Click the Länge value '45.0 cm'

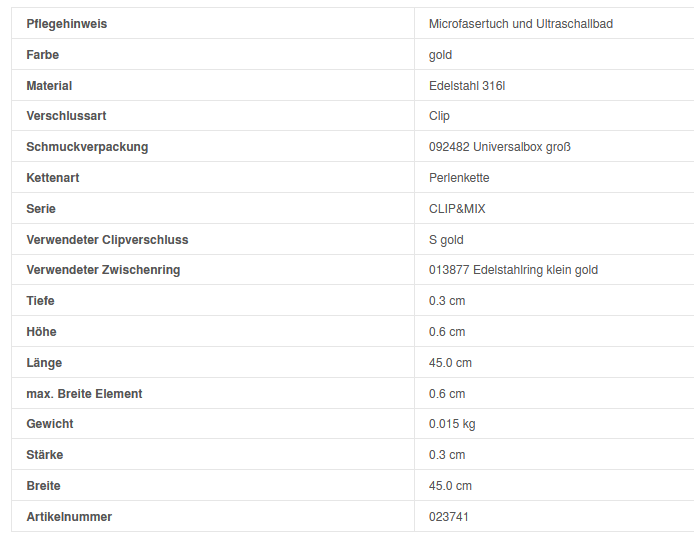(x=450, y=363)
